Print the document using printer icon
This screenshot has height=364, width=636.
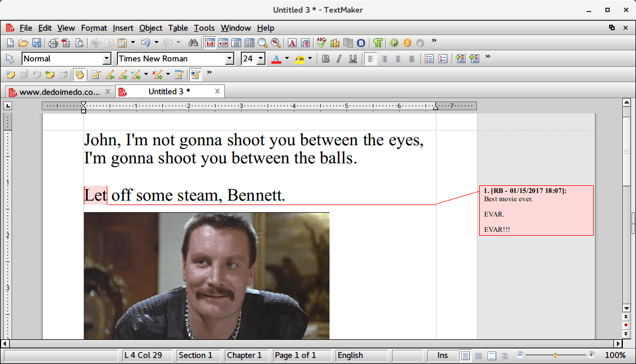[x=53, y=43]
